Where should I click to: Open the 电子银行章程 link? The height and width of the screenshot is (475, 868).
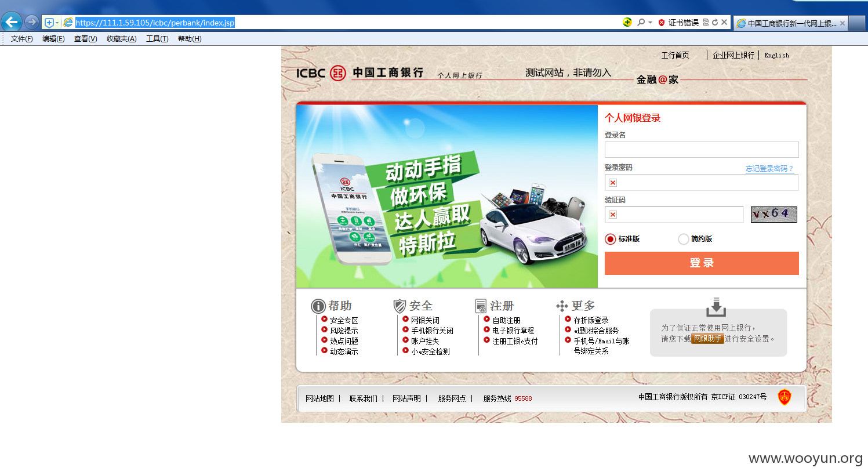(x=513, y=331)
